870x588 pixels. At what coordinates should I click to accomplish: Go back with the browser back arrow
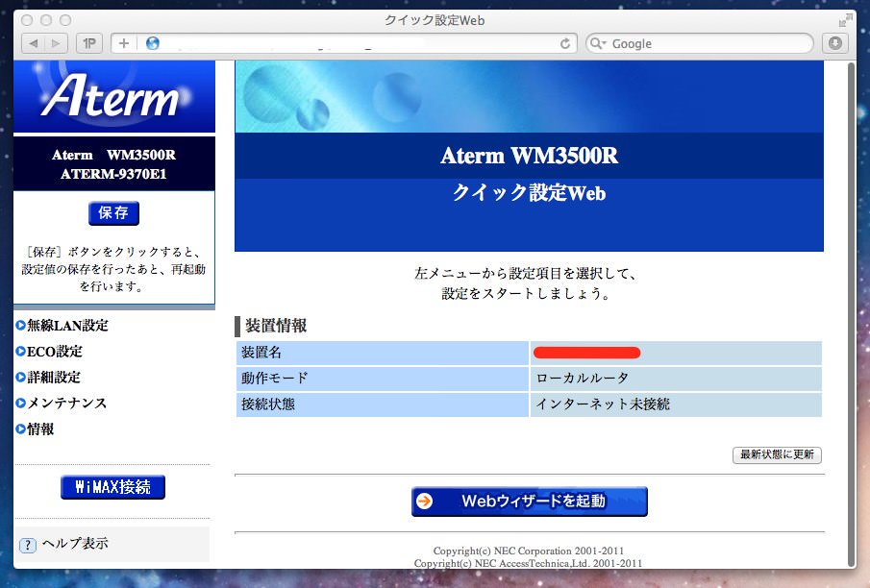pyautogui.click(x=34, y=43)
